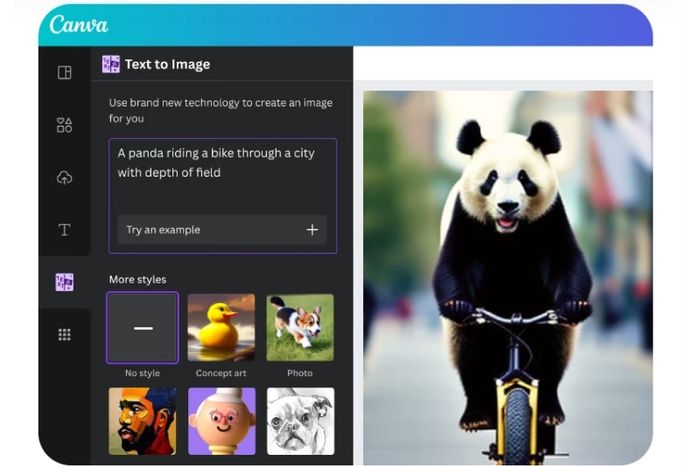Screen dimensions: 700x466
Task: Click the Text to Image panel title
Action: (167, 64)
